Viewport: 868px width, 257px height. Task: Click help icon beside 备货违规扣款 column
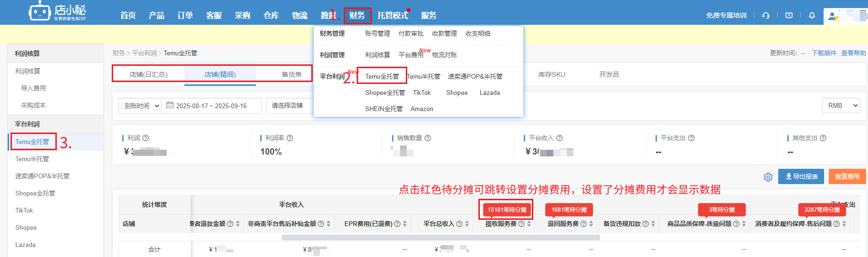coord(646,224)
